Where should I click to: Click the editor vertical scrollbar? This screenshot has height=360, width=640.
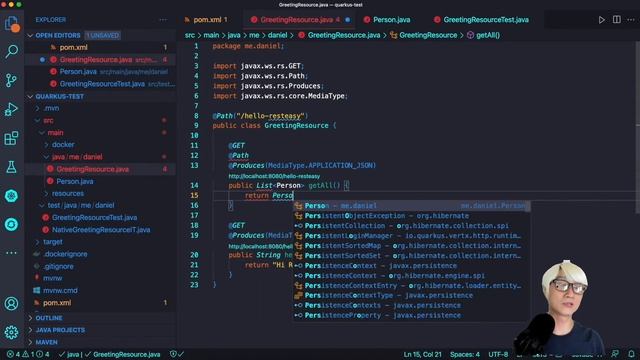637,127
